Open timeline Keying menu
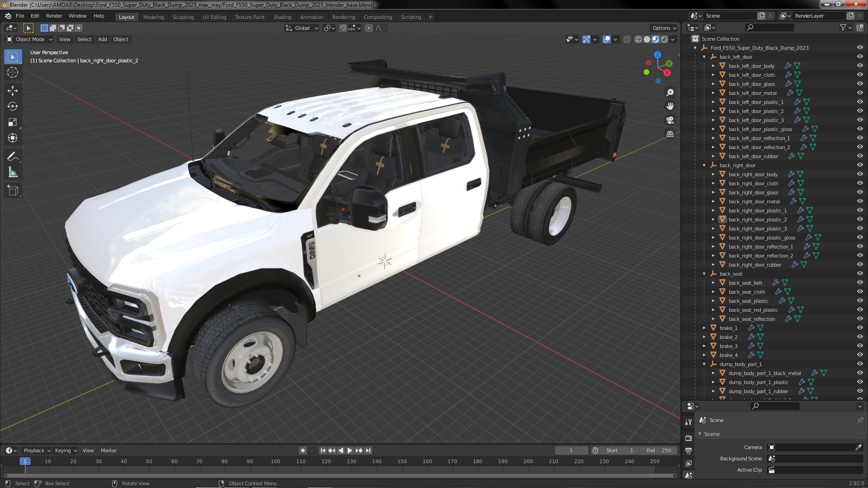The image size is (868, 488). click(x=66, y=450)
